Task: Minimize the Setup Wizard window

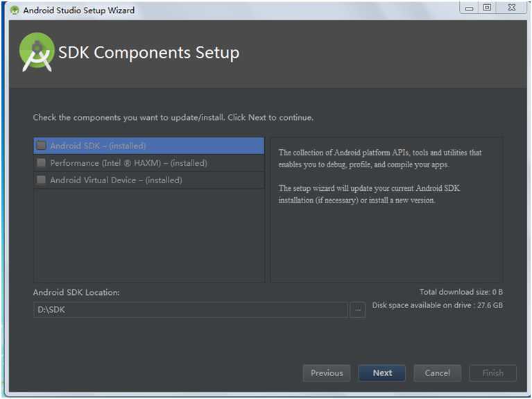Action: 470,8
